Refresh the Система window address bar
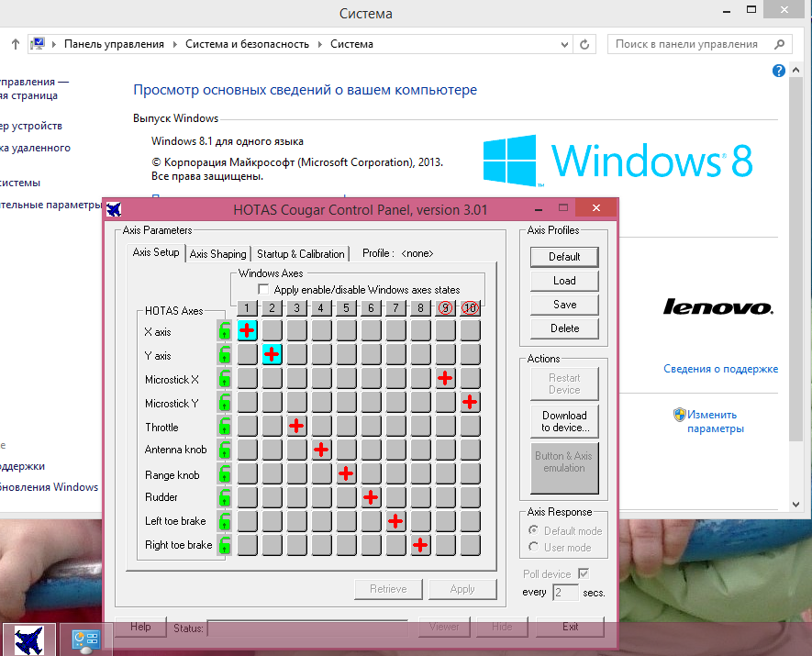Screen dimensions: 812x656 584,45
